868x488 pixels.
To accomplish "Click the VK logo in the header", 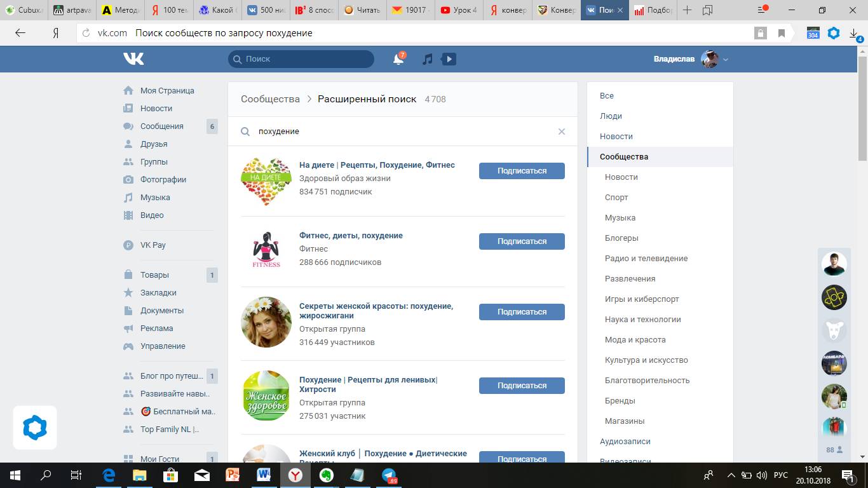I will pos(133,59).
